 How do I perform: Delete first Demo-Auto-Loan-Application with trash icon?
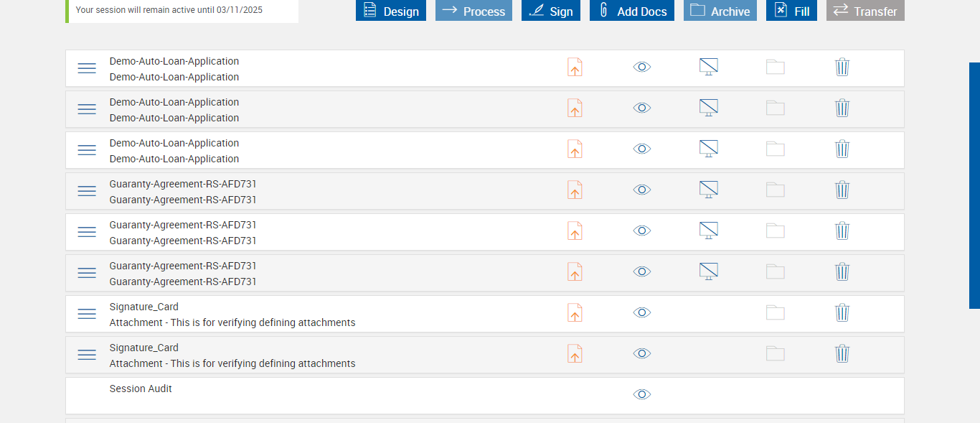tap(842, 67)
